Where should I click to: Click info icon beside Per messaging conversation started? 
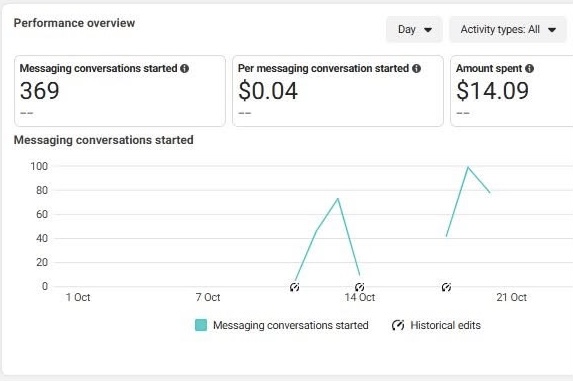coord(416,68)
